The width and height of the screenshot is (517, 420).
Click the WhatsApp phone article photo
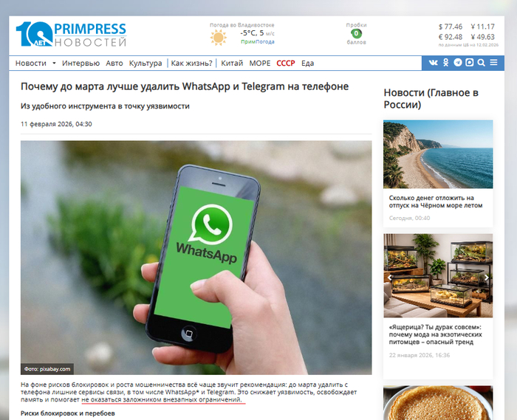[x=196, y=258]
